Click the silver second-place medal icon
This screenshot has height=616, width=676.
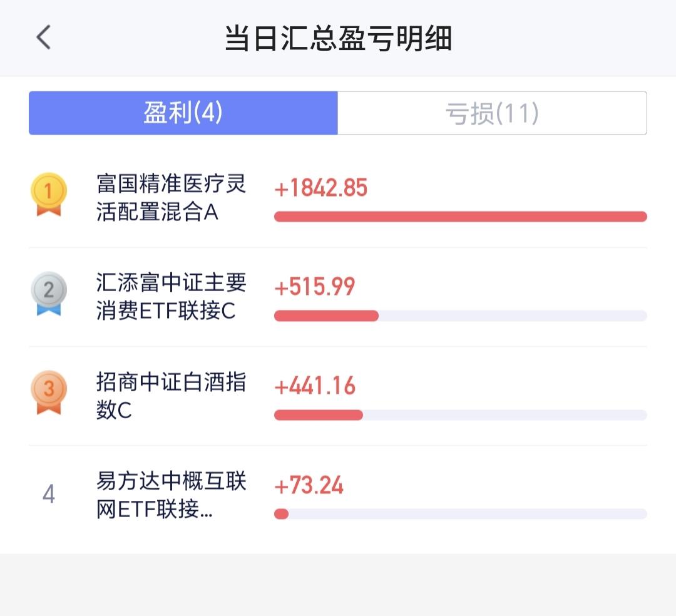(x=49, y=293)
